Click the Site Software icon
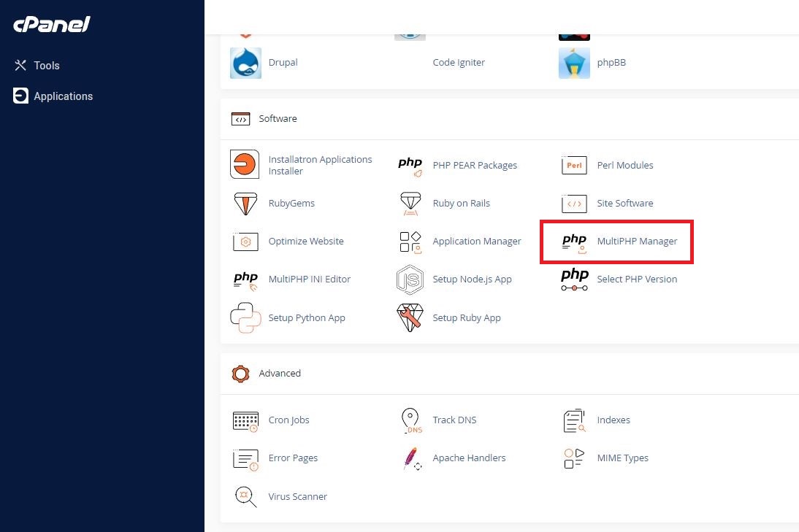The width and height of the screenshot is (799, 532). (x=574, y=204)
